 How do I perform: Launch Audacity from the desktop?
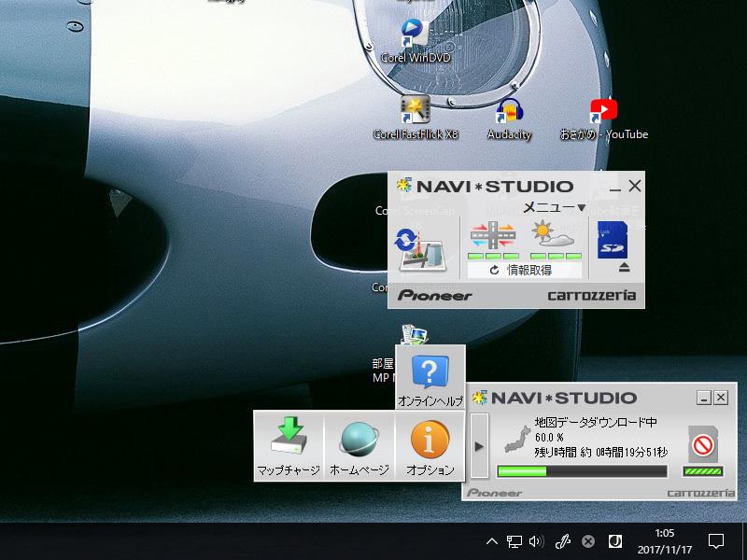click(x=509, y=119)
